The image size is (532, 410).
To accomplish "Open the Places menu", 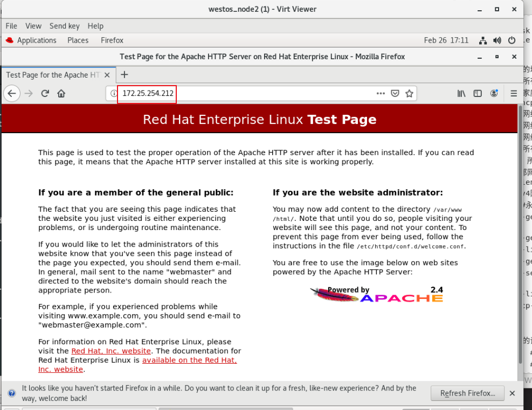I will 78,40.
